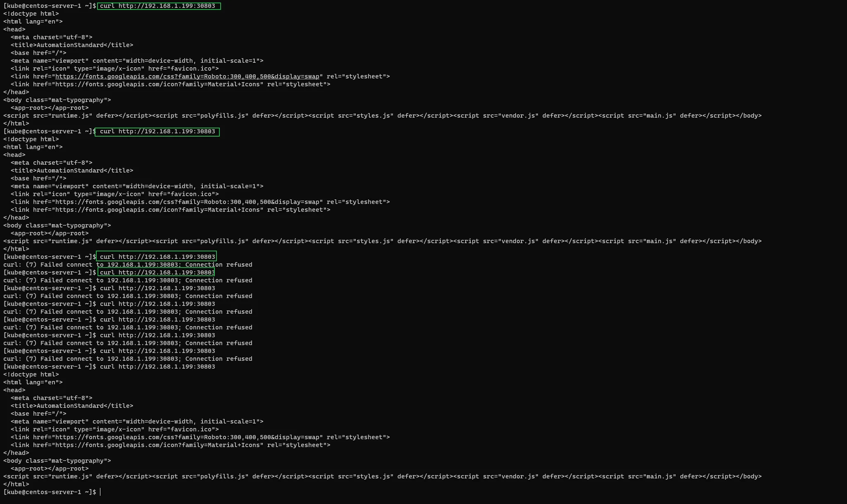Image resolution: width=847 pixels, height=504 pixels.
Task: Click the Roboto stylesheet URL in second output
Action: (187, 202)
